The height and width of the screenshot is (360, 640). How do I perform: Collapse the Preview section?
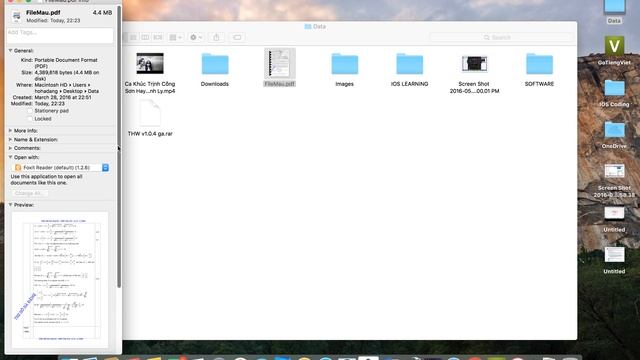click(x=10, y=205)
